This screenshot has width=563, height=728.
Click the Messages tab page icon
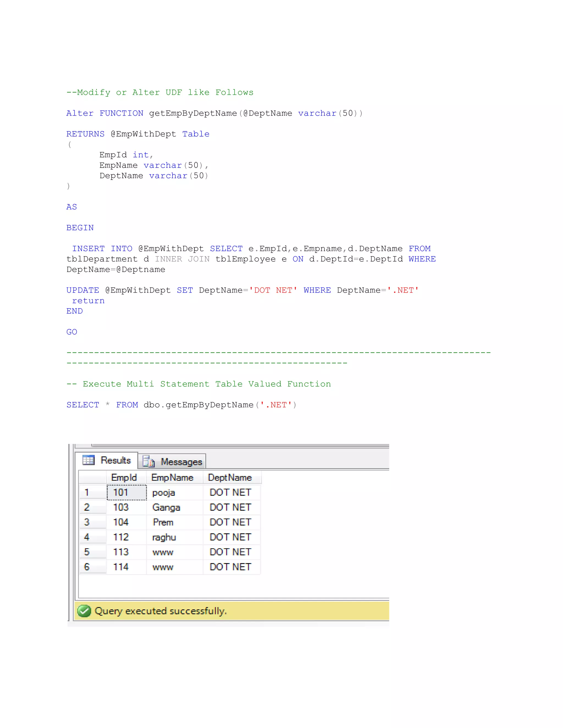coord(148,462)
